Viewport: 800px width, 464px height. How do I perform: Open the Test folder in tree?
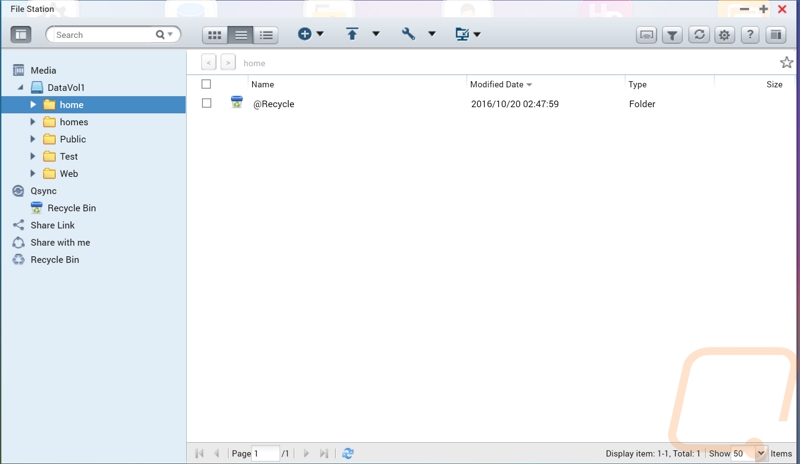pyautogui.click(x=68, y=157)
